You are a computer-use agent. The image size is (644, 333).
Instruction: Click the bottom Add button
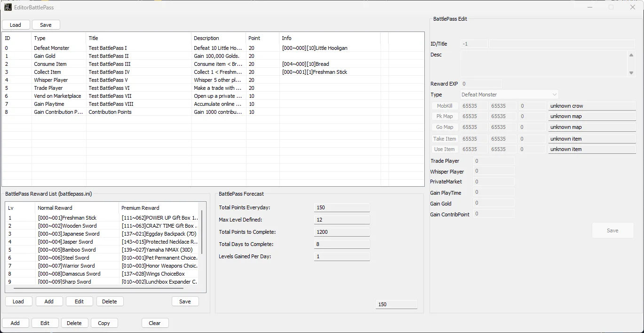pyautogui.click(x=15, y=323)
